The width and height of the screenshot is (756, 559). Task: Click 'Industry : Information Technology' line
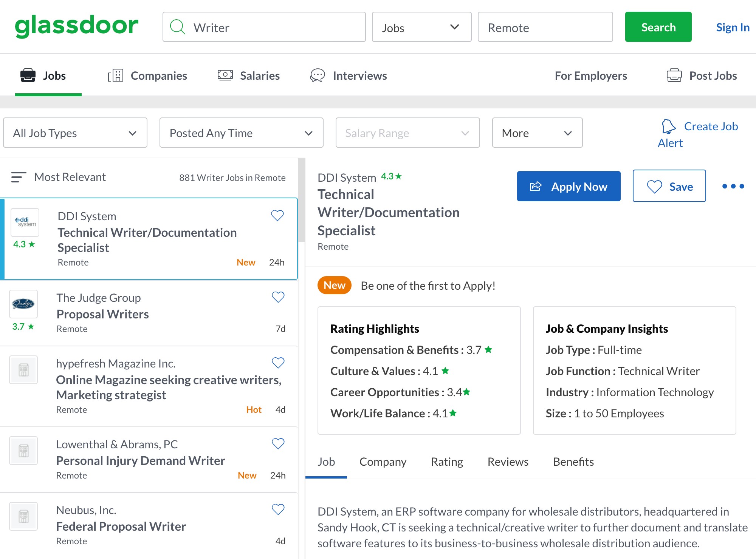[x=630, y=392]
